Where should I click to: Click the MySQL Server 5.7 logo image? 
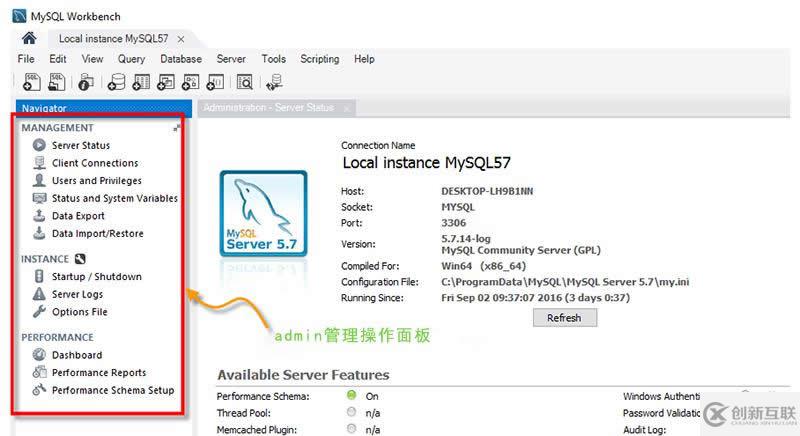pyautogui.click(x=263, y=213)
